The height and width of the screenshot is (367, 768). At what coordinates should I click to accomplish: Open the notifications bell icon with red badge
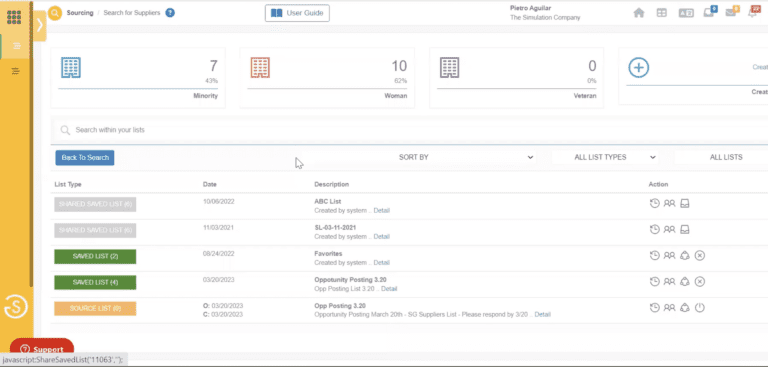click(753, 12)
